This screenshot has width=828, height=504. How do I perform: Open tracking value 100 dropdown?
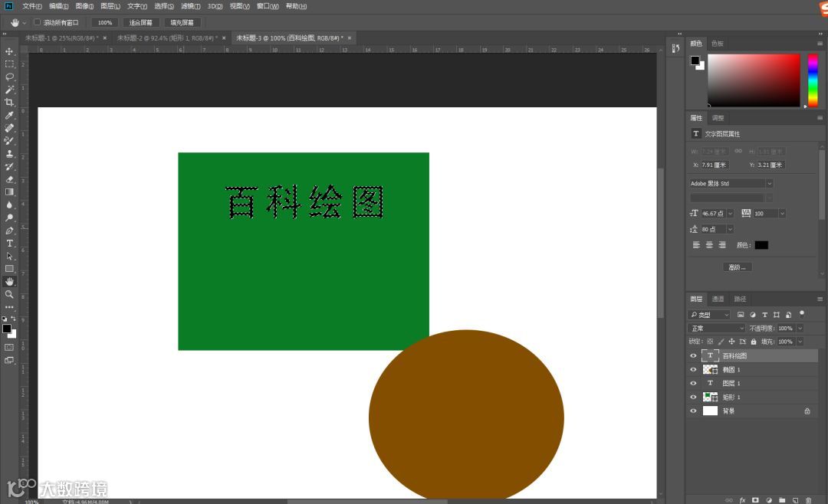pos(782,213)
